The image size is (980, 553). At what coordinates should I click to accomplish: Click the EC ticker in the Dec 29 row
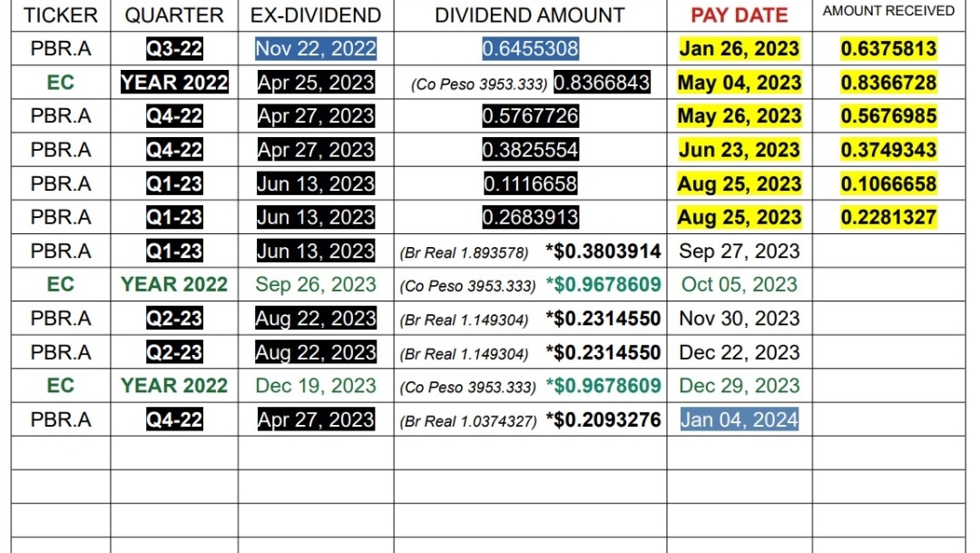pyautogui.click(x=61, y=385)
